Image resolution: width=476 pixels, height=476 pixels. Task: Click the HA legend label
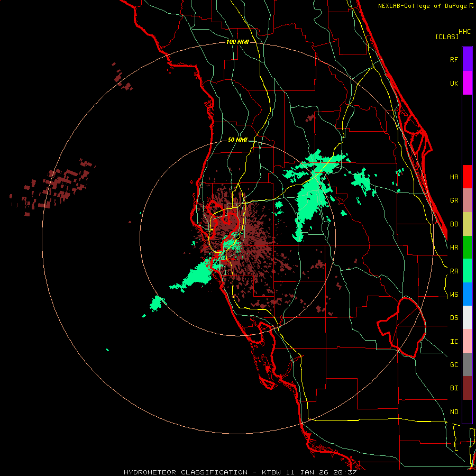click(x=454, y=177)
